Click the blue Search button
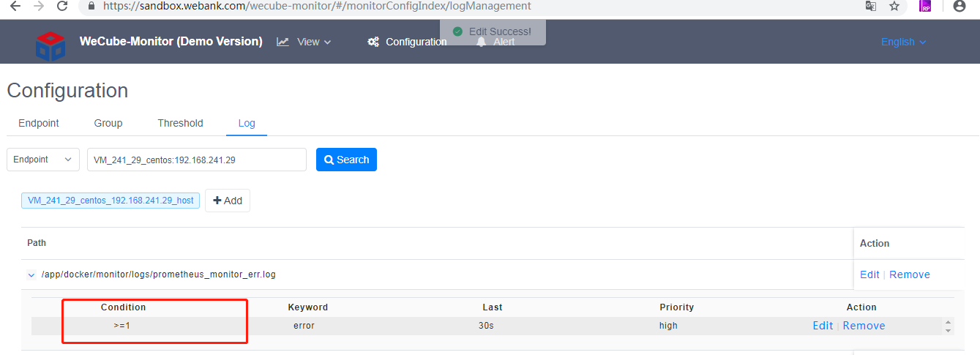Screen dimensions: 980x355 coord(346,160)
